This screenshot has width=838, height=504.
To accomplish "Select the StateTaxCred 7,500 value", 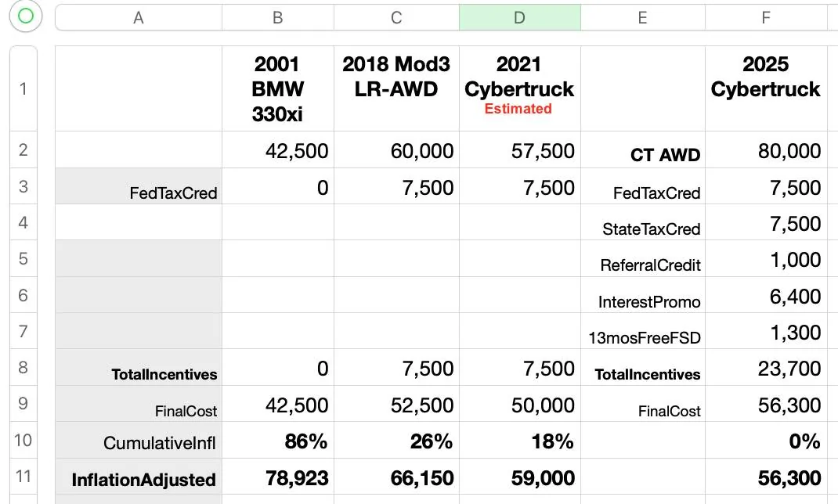I will click(766, 222).
